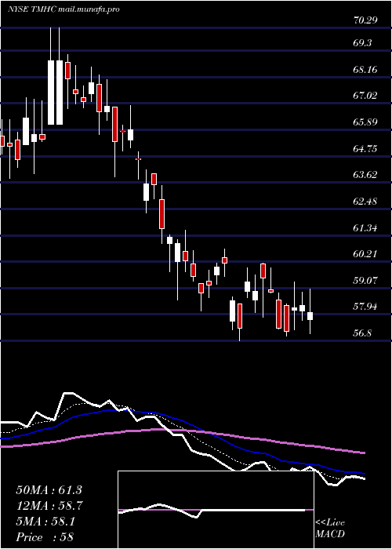Click the 12MA : 58.7 readout
This screenshot has width=392, height=549.
[49, 506]
